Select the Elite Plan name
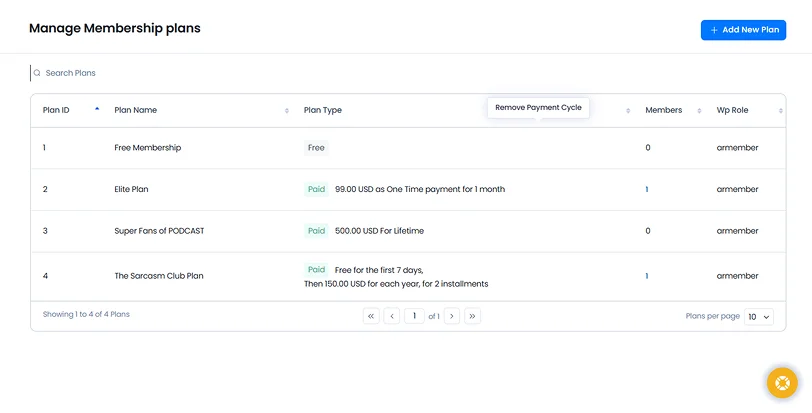Image resolution: width=812 pixels, height=413 pixels. (131, 189)
